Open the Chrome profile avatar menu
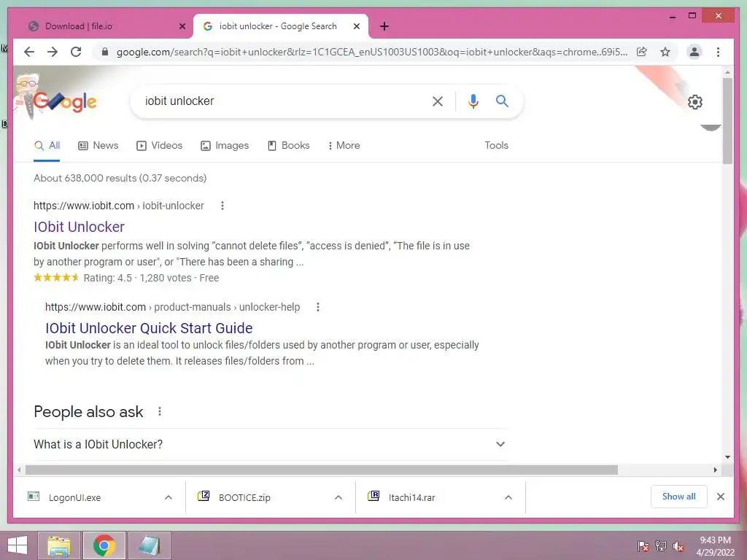The height and width of the screenshot is (560, 747). coord(694,52)
